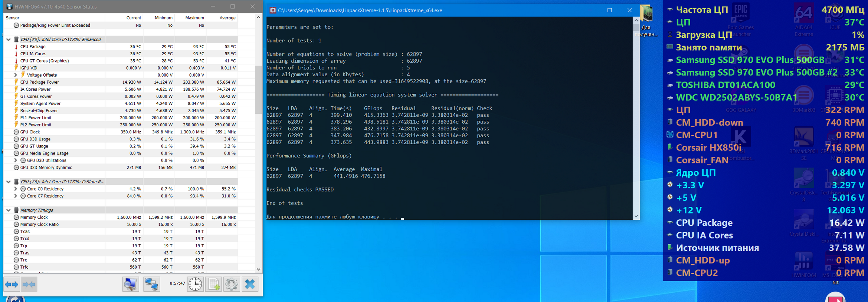Screen dimensions: 868x302
Task: Expand Core C7 Residency details
Action: [16, 196]
